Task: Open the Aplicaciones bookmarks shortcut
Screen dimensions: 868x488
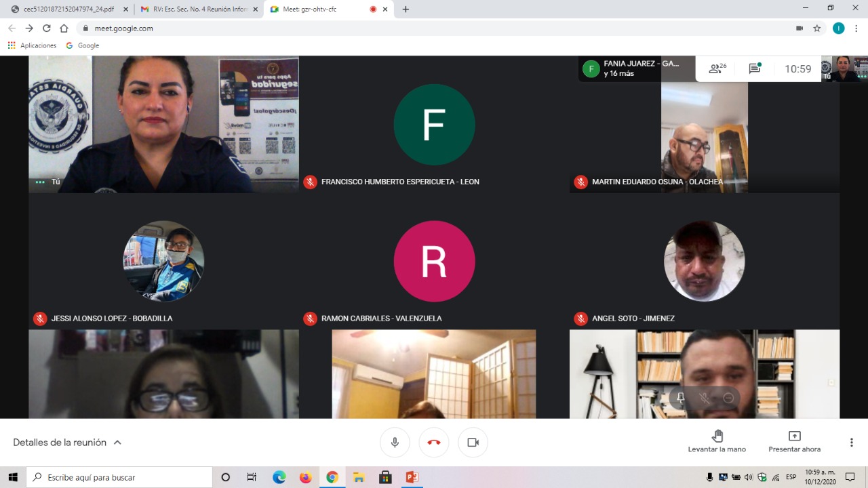Action: pos(32,45)
